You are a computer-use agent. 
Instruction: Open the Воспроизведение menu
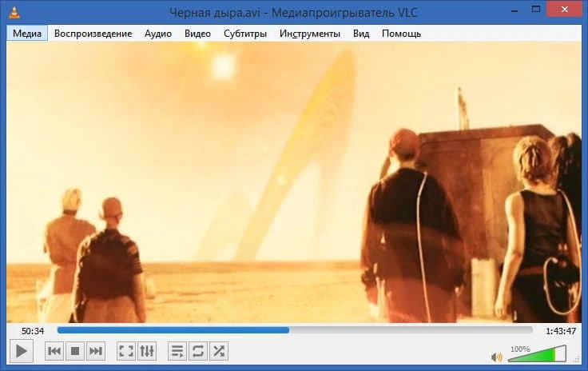pyautogui.click(x=93, y=34)
